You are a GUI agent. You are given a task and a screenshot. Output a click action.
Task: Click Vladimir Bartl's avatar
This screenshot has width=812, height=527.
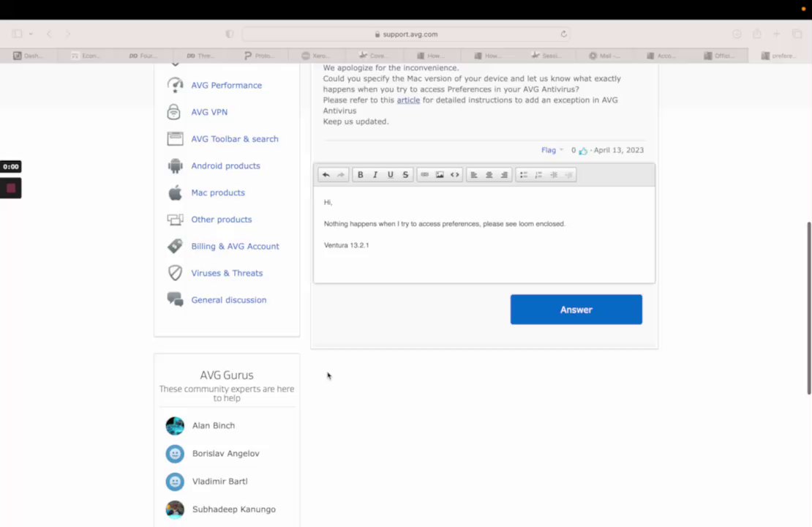(x=175, y=482)
